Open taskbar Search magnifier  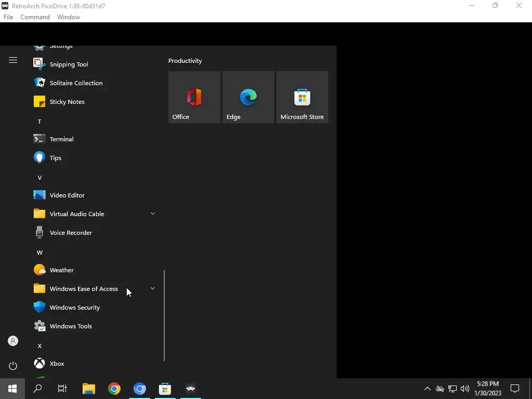coord(37,389)
